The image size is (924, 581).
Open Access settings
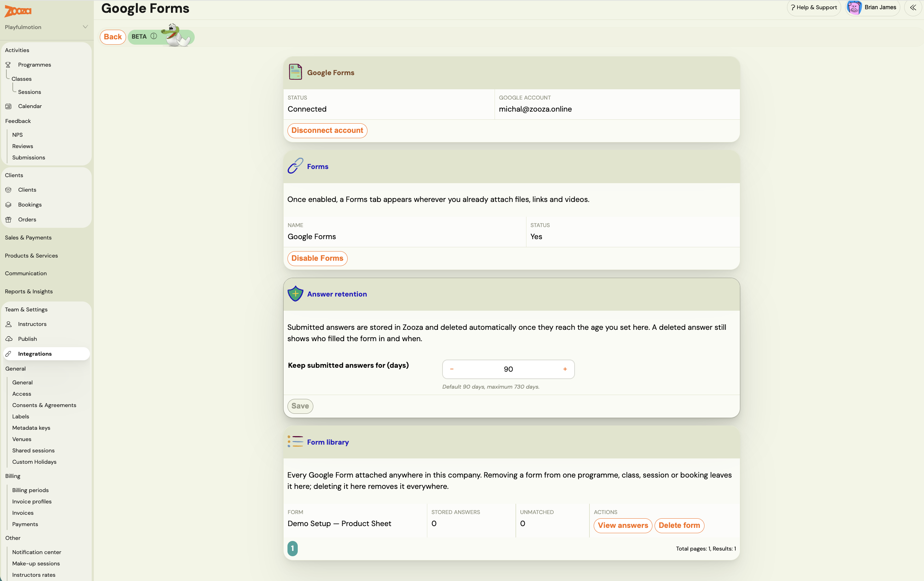pos(22,394)
